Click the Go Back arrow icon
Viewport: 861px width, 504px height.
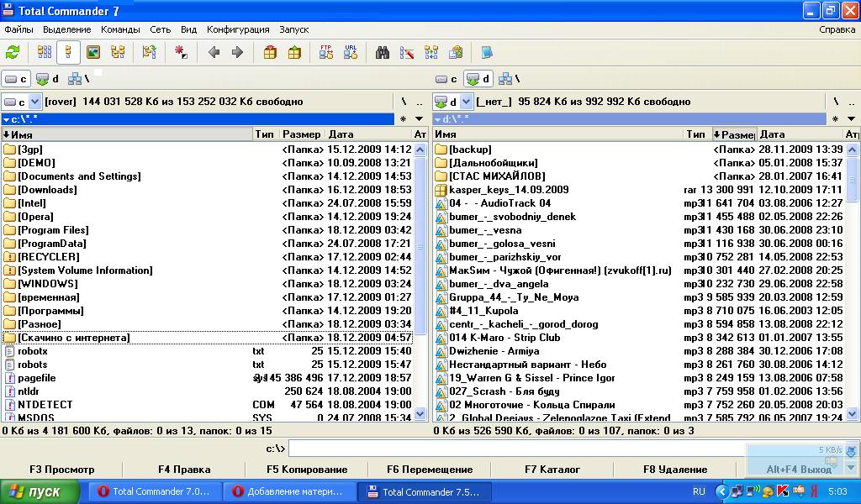pyautogui.click(x=214, y=52)
